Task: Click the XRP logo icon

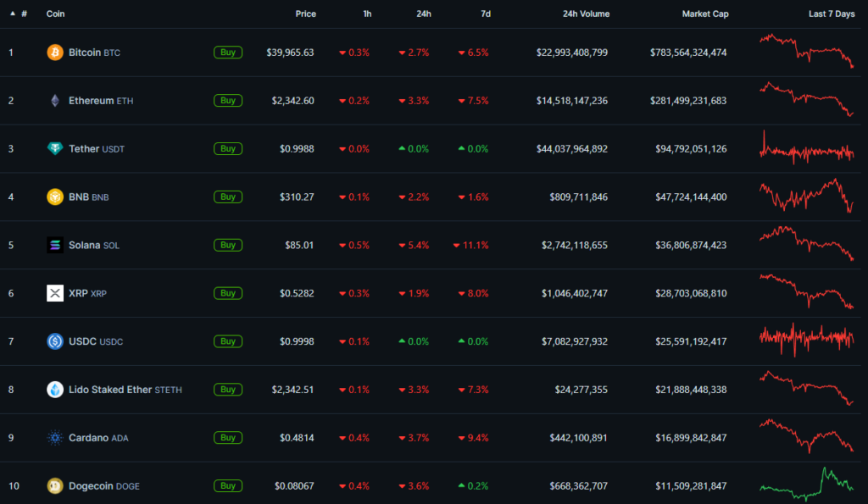Action: click(x=53, y=293)
